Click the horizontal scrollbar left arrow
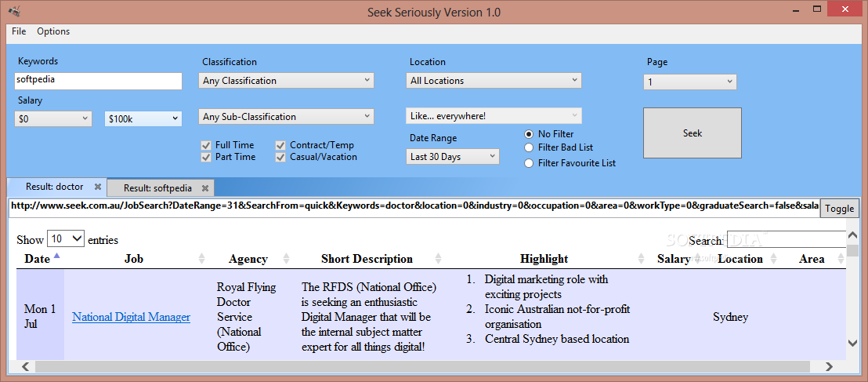 (x=25, y=366)
